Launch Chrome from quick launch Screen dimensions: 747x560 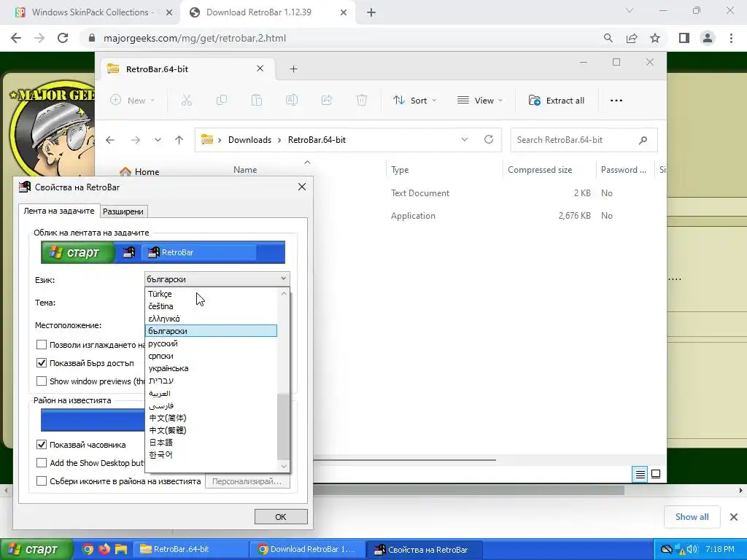[88, 550]
